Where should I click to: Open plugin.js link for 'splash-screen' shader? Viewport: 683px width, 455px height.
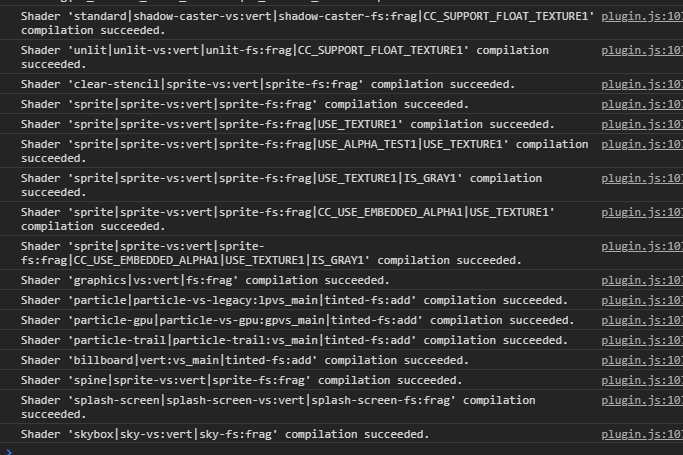coord(641,400)
